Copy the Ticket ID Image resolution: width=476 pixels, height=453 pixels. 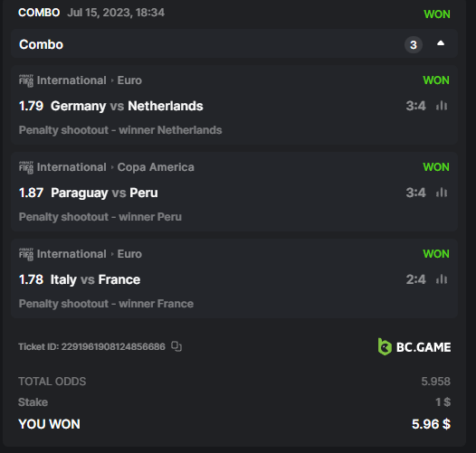176,346
